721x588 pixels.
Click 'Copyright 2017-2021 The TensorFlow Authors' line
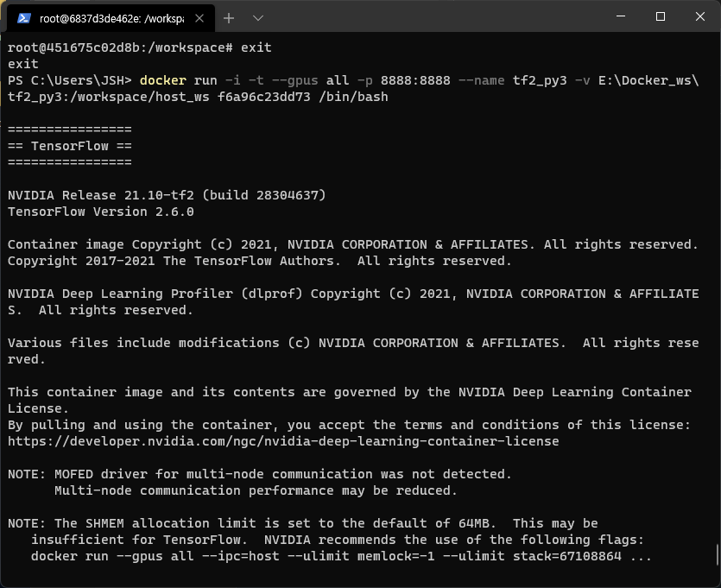pyautogui.click(x=259, y=261)
